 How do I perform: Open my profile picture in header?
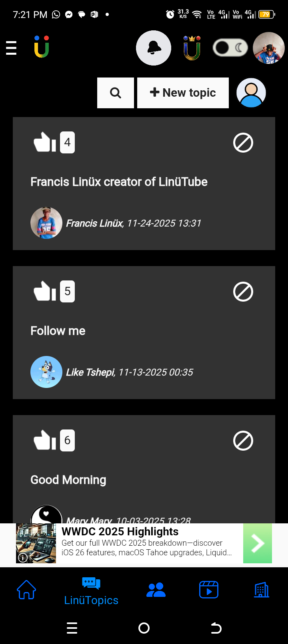pos(269,48)
